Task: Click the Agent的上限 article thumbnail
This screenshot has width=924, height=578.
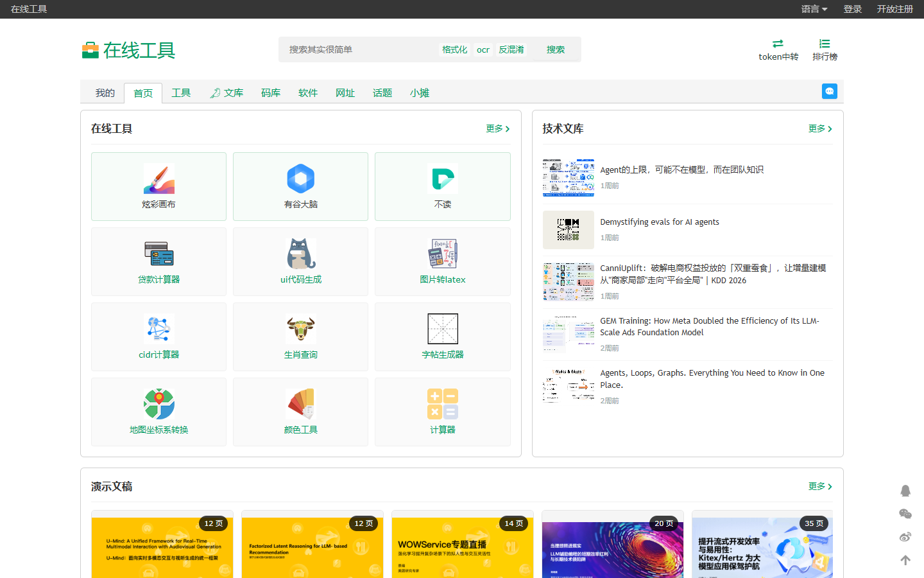Action: pyautogui.click(x=569, y=178)
